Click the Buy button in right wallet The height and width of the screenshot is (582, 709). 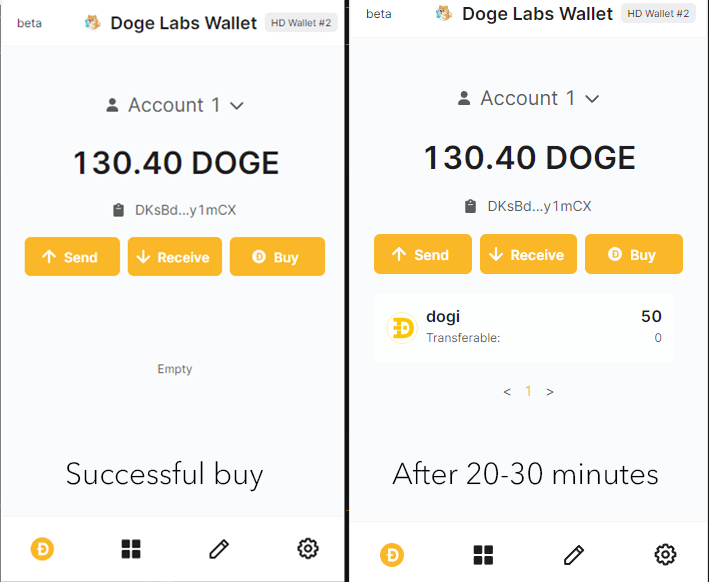point(633,254)
